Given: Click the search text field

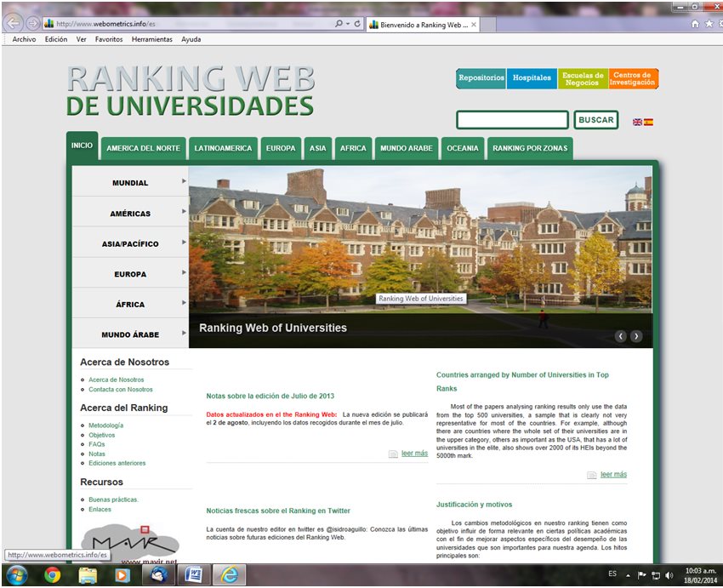Looking at the screenshot, I should [512, 120].
